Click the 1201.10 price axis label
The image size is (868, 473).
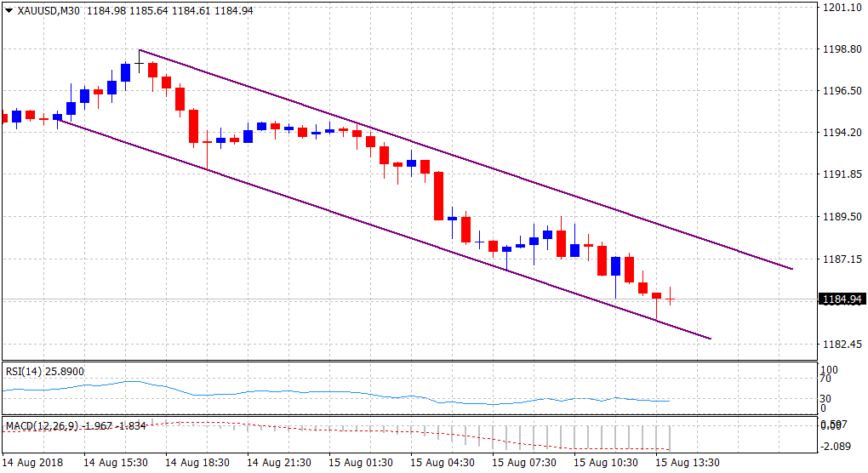point(839,7)
